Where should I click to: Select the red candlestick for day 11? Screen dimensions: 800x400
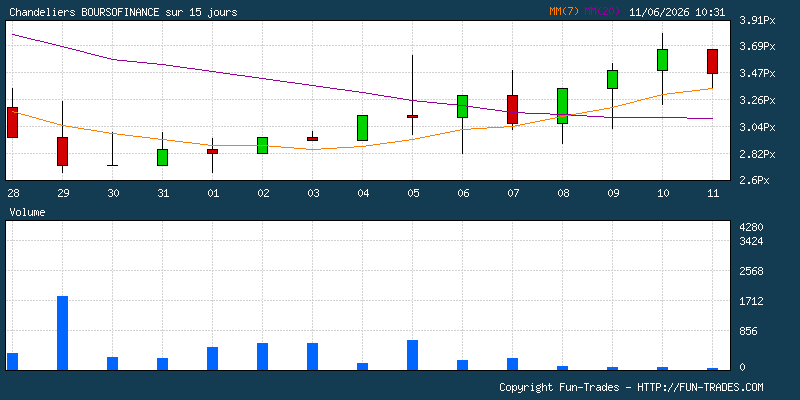click(x=712, y=61)
